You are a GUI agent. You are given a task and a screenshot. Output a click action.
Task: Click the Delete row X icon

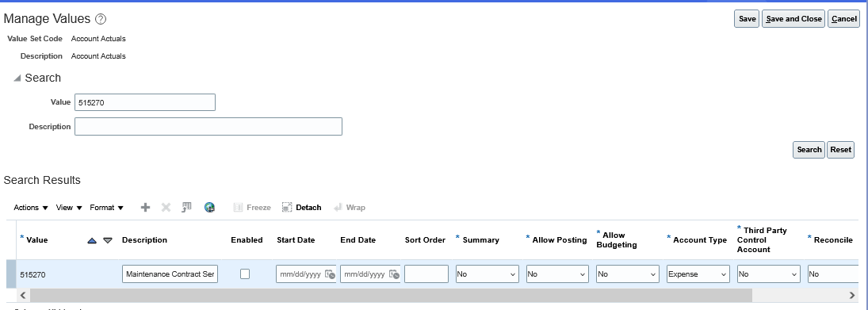pyautogui.click(x=166, y=208)
